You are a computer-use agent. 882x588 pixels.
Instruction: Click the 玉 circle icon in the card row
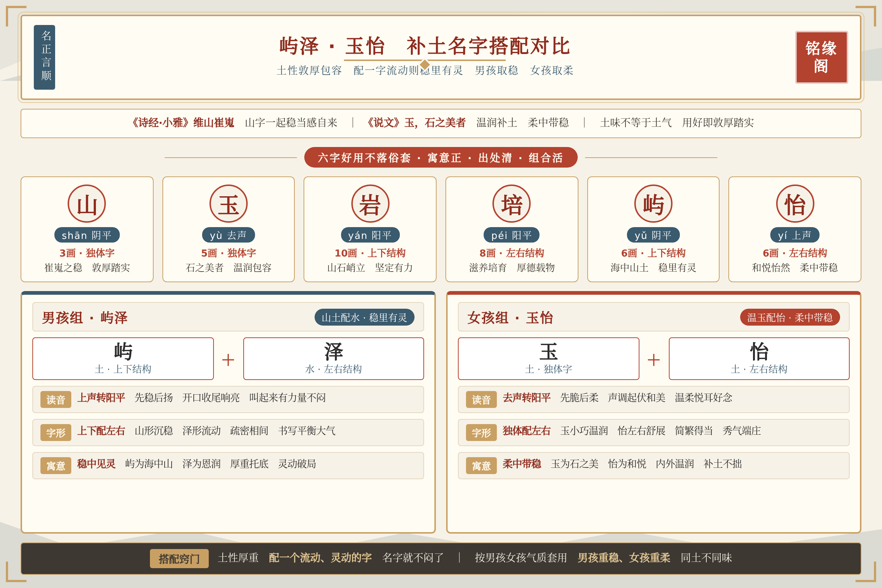click(x=228, y=204)
